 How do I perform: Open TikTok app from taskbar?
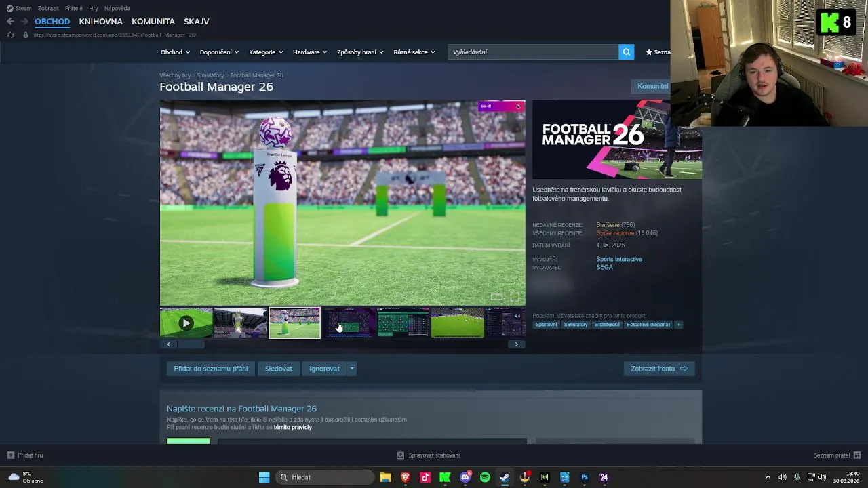point(425,477)
